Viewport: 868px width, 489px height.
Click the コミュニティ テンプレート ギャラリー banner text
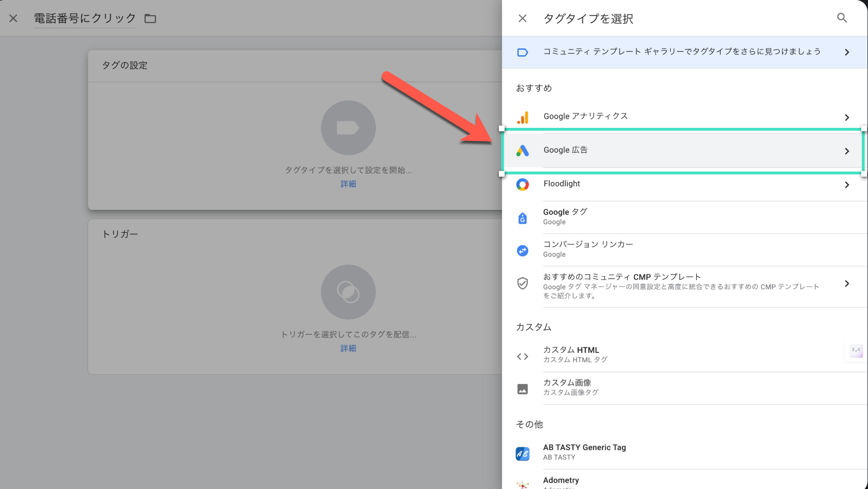(x=682, y=52)
